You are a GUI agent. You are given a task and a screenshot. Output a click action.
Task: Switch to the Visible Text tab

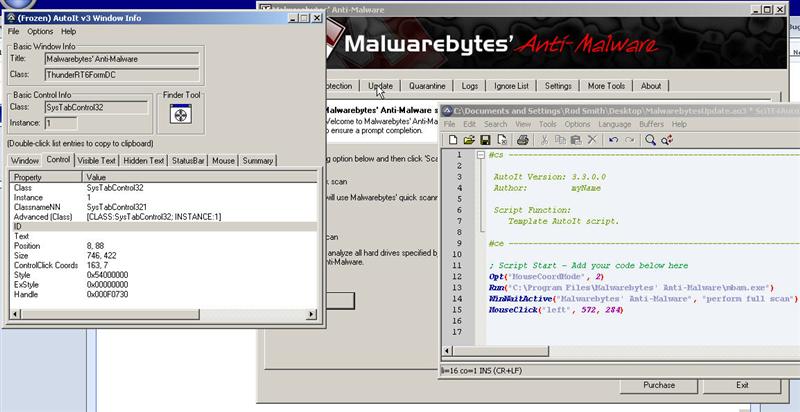pyautogui.click(x=96, y=161)
